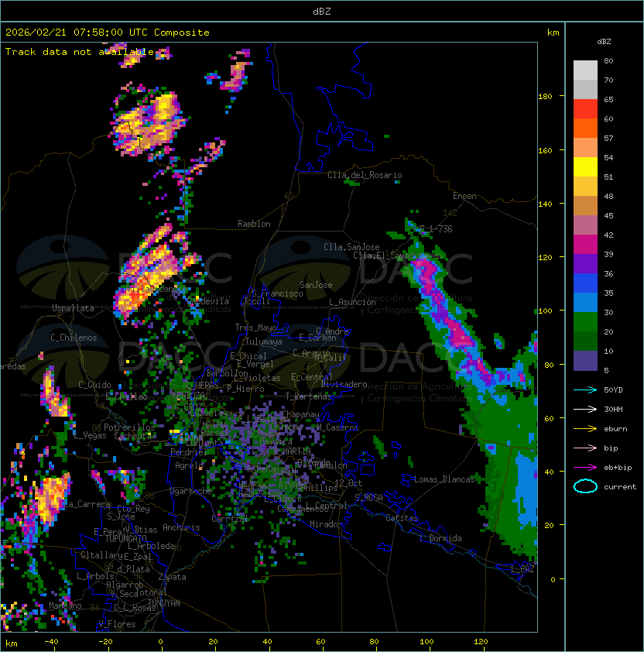Click the Lomas_Blancas location label
Image resolution: width=644 pixels, height=652 pixels.
(x=444, y=479)
